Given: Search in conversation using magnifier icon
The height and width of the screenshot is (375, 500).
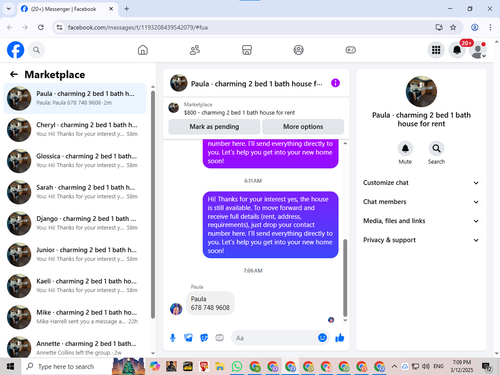Looking at the screenshot, I should [436, 148].
